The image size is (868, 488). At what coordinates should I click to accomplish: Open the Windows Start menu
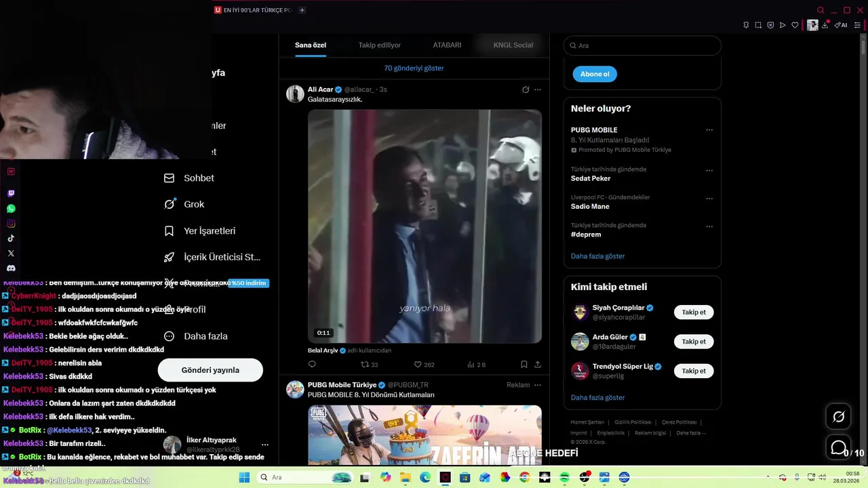(244, 477)
